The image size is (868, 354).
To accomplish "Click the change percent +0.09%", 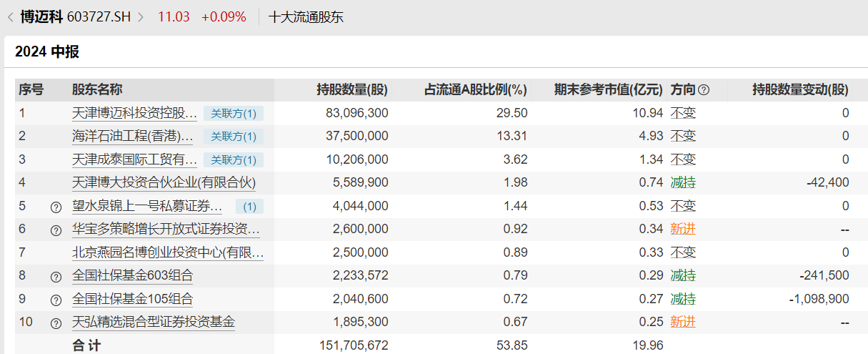I will pos(224,16).
